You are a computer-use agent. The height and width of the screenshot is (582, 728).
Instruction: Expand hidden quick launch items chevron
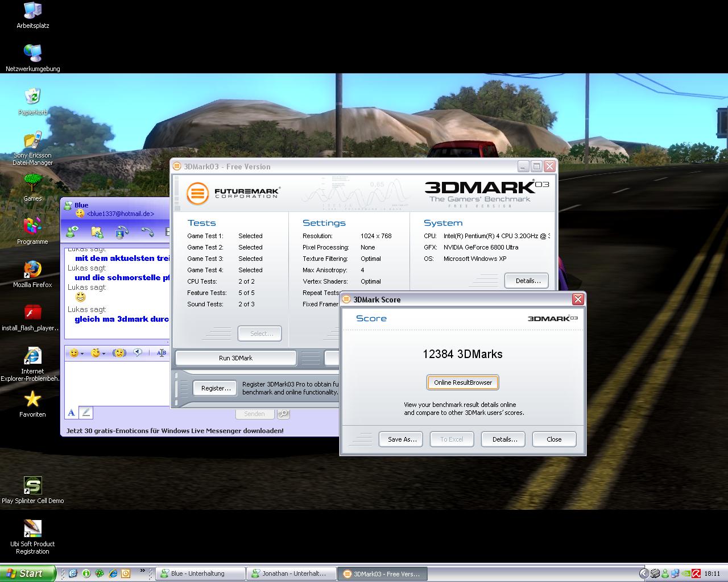pyautogui.click(x=142, y=571)
